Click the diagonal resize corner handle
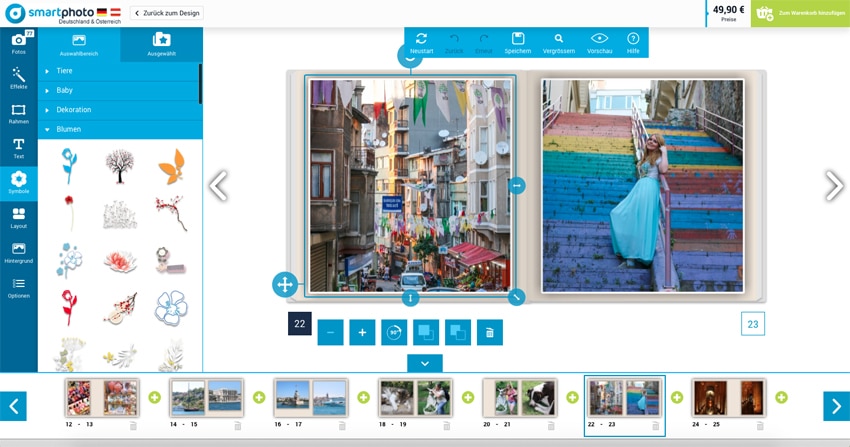 pyautogui.click(x=517, y=297)
